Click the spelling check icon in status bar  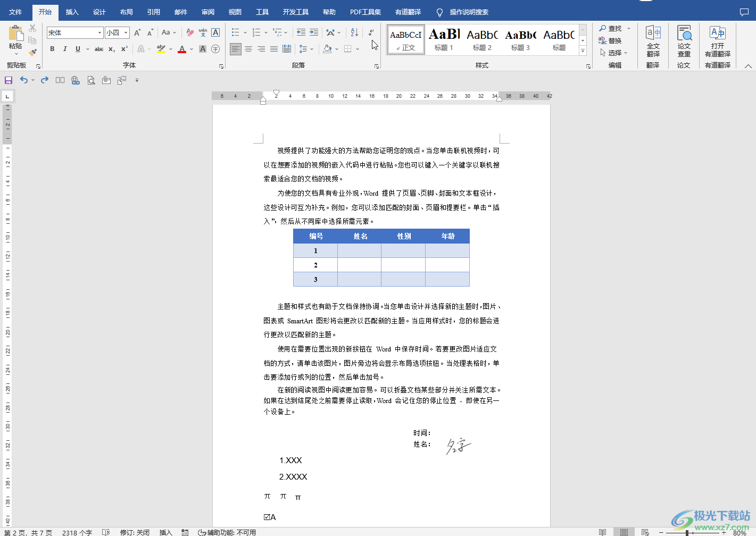coord(106,532)
